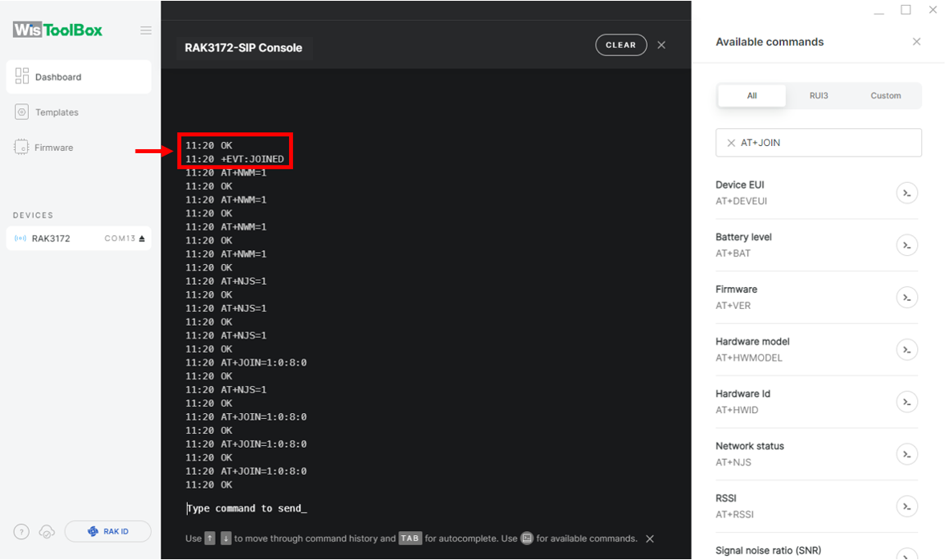Clear the AT+JOIN search text
Viewport: 947px width, 560px height.
(x=731, y=143)
